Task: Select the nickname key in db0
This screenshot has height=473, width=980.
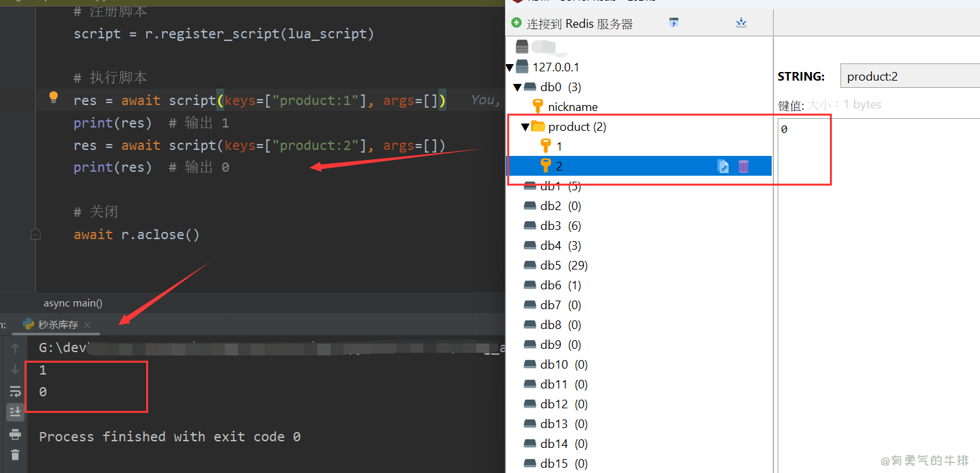Action: point(572,107)
